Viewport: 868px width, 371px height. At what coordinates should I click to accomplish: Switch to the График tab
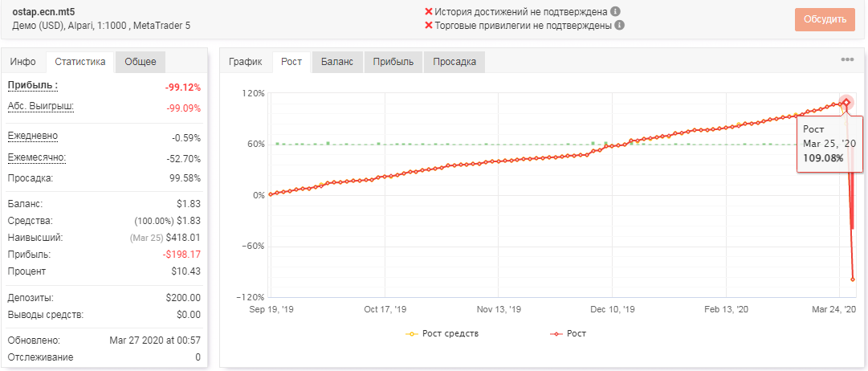[x=245, y=62]
